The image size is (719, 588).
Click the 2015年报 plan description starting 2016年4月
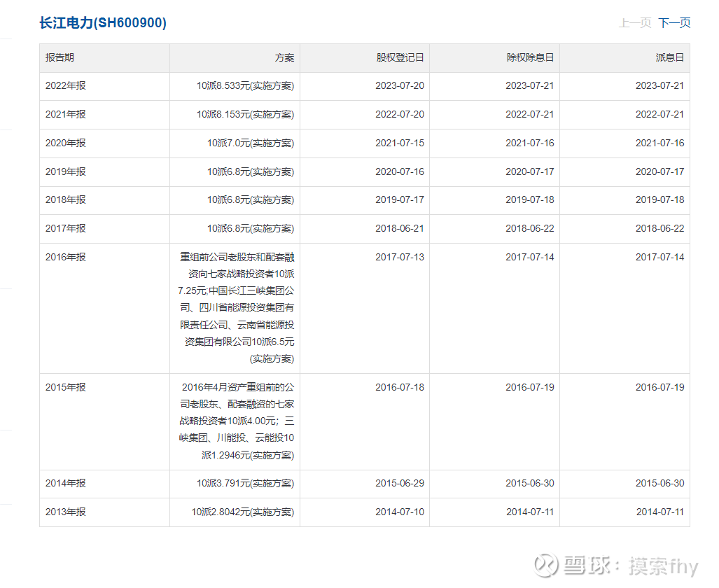(x=237, y=421)
